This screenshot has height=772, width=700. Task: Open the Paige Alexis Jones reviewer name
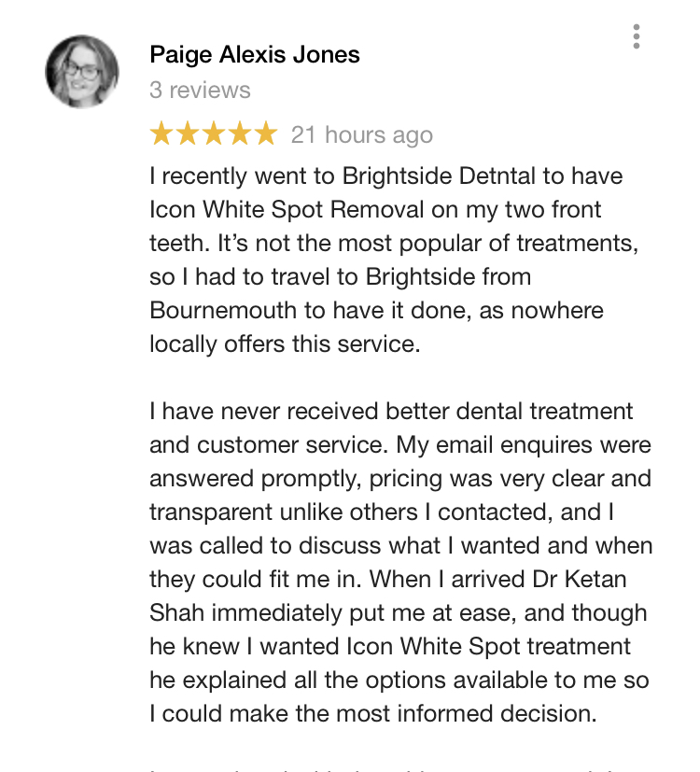tap(255, 55)
